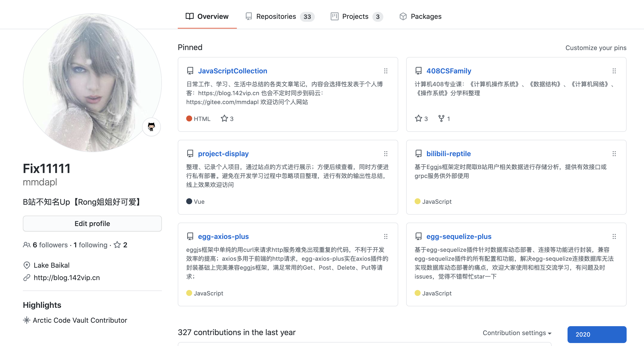Open Customize your pins link

coord(596,48)
